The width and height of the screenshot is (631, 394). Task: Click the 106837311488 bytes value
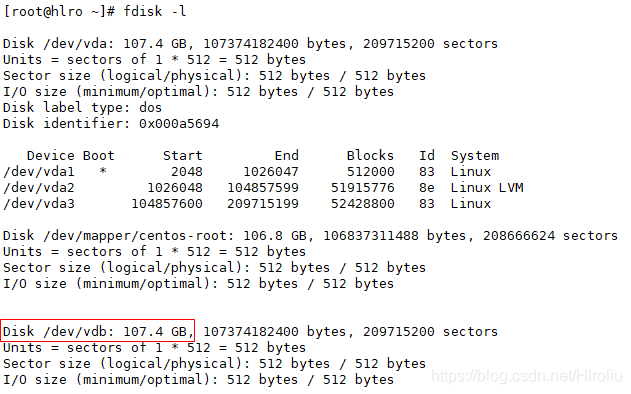pyautogui.click(x=394, y=236)
